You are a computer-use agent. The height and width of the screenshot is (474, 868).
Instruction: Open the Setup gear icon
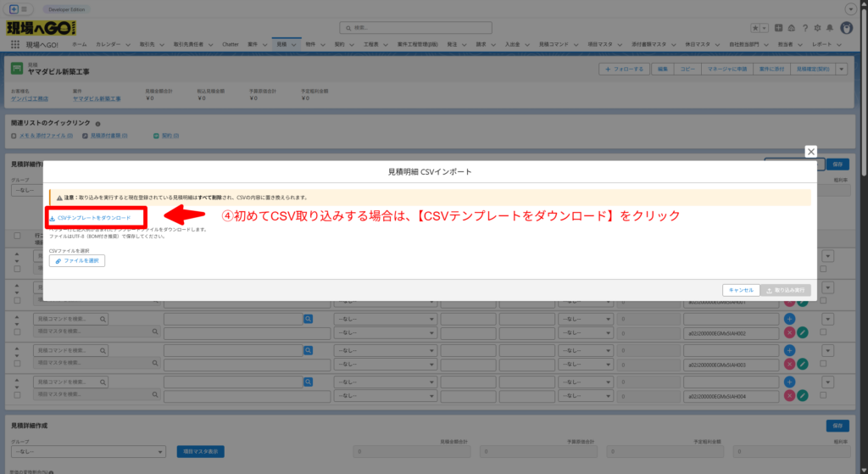[x=816, y=28]
